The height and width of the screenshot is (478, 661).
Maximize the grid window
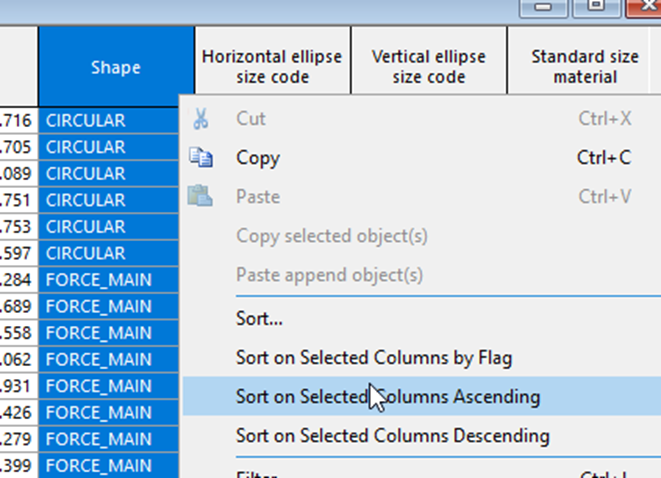[x=596, y=8]
